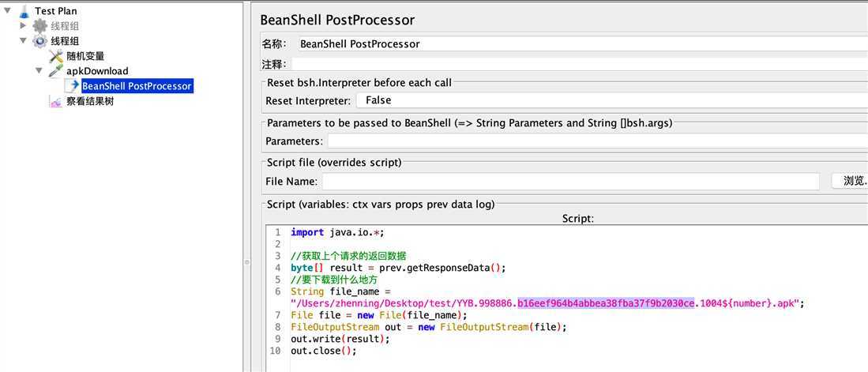Select Test Plan in the tree
Screen dimensions: 868x372
pos(56,10)
